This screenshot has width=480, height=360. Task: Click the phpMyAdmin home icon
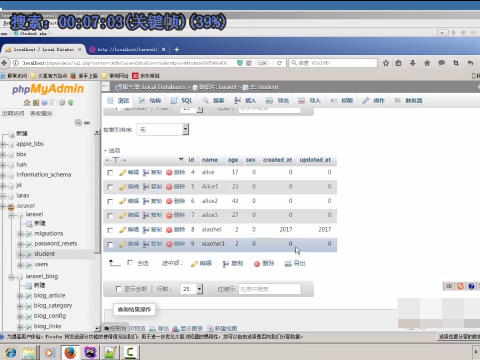[27, 103]
